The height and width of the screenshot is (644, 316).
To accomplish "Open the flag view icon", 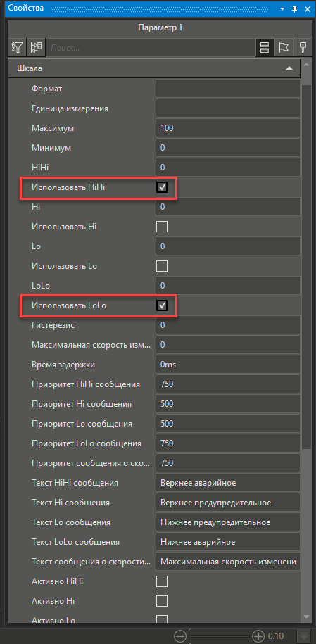I will tap(284, 47).
